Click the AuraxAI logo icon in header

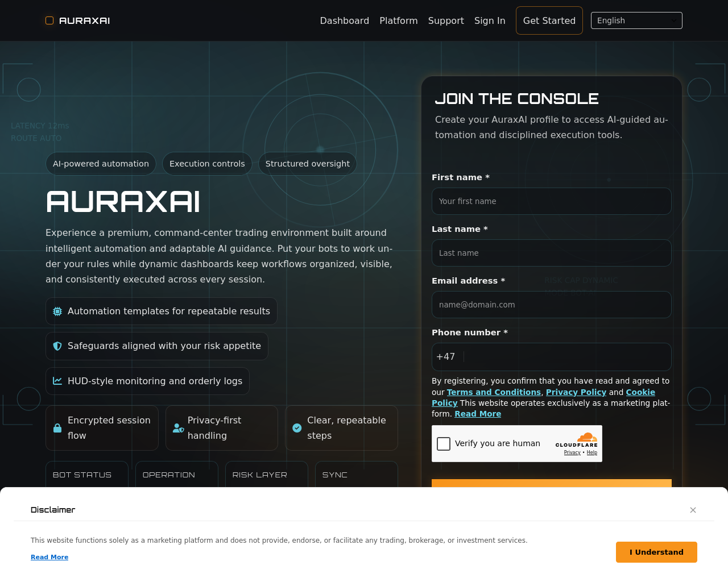(x=49, y=20)
